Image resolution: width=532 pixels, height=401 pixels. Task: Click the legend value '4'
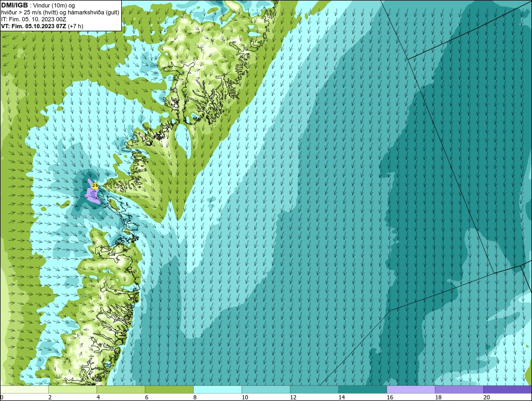tap(98, 397)
